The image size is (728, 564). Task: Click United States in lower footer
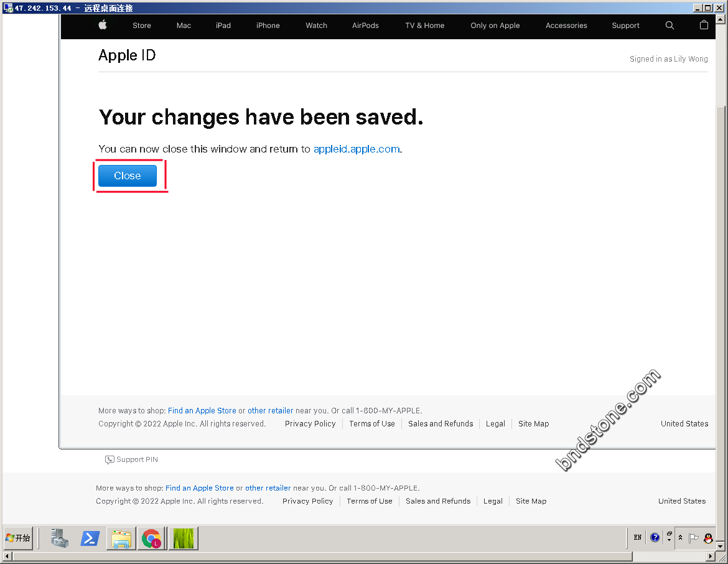click(x=682, y=501)
